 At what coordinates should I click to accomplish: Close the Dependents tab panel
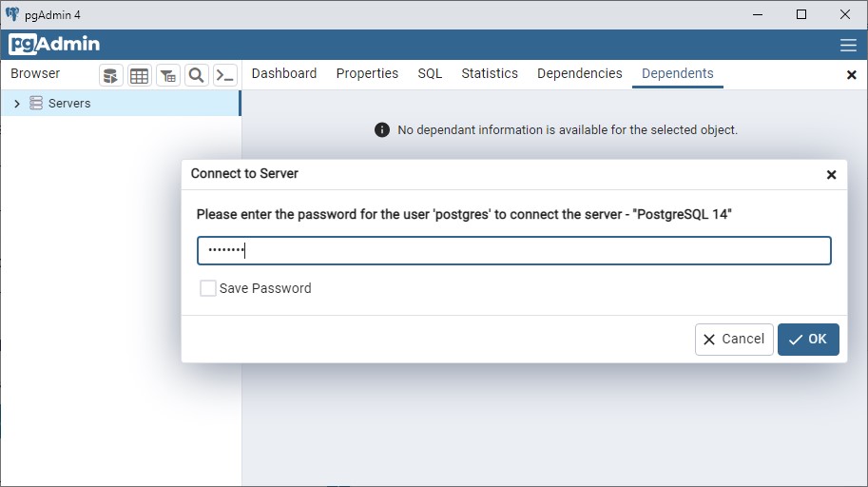point(851,75)
